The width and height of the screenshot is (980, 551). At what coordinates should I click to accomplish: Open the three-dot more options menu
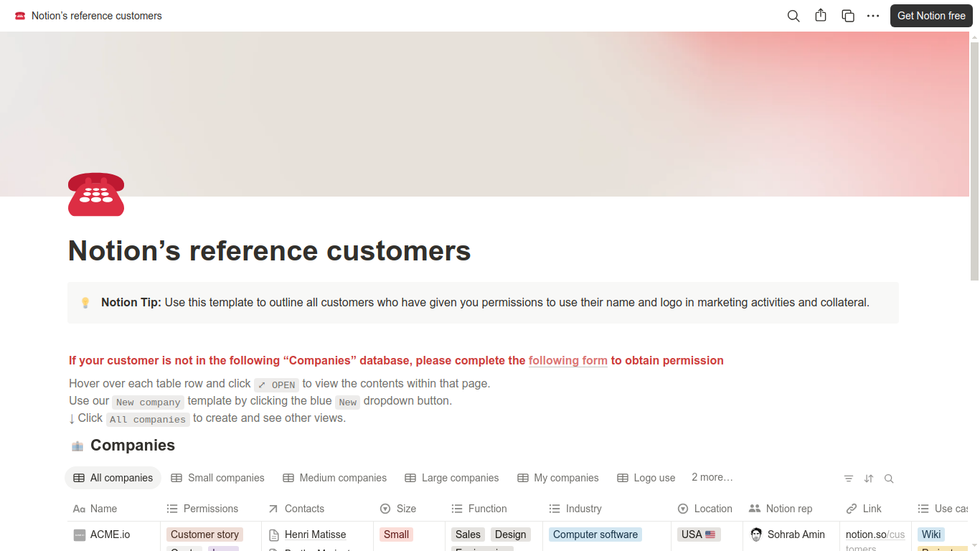pyautogui.click(x=873, y=16)
